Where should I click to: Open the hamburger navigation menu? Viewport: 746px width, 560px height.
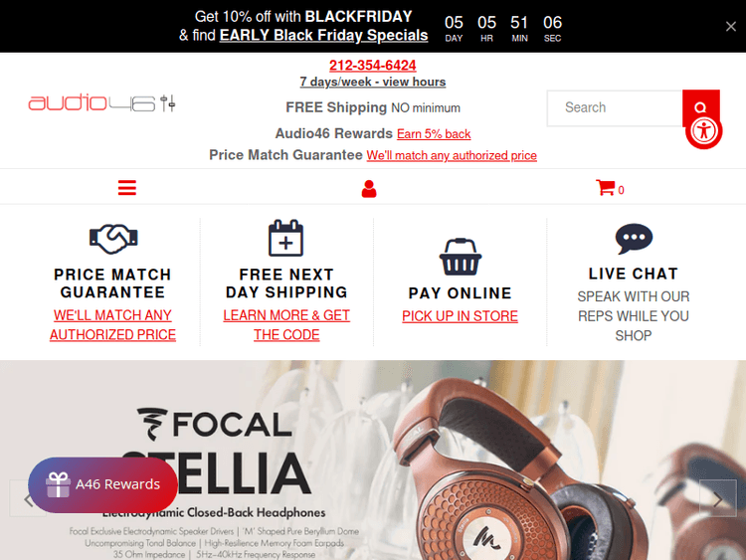coord(127,188)
